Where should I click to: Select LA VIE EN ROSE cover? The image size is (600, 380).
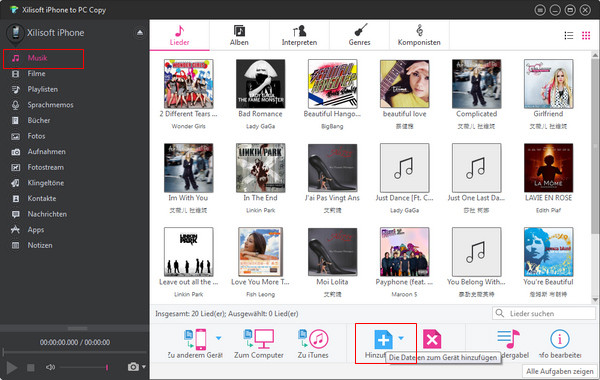[x=548, y=168]
